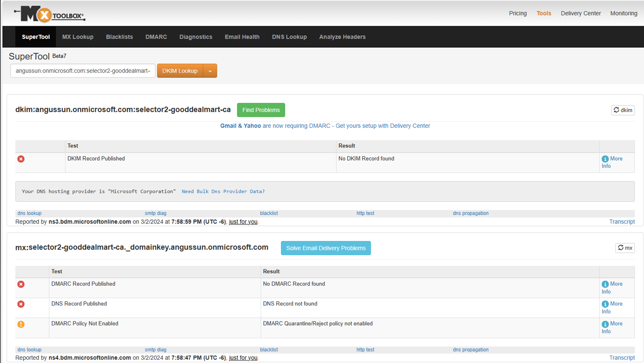Click smtp diag link in the mx section
Screen dimensions: 644x363
click(155, 350)
